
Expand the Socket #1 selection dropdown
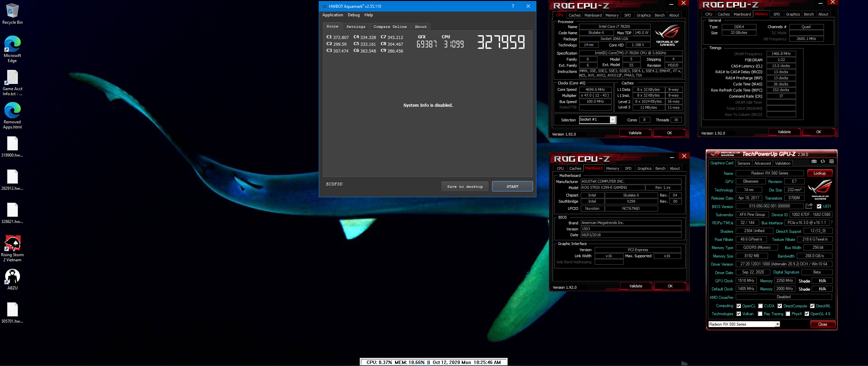click(613, 120)
